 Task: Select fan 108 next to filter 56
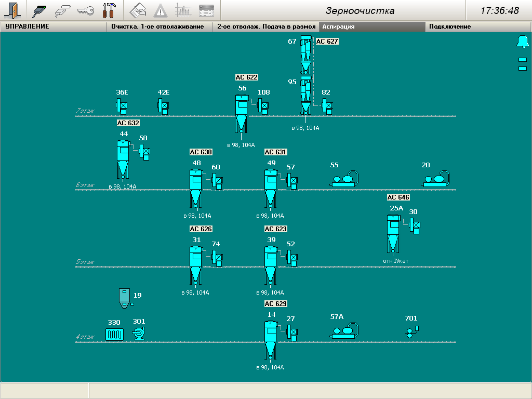click(263, 107)
